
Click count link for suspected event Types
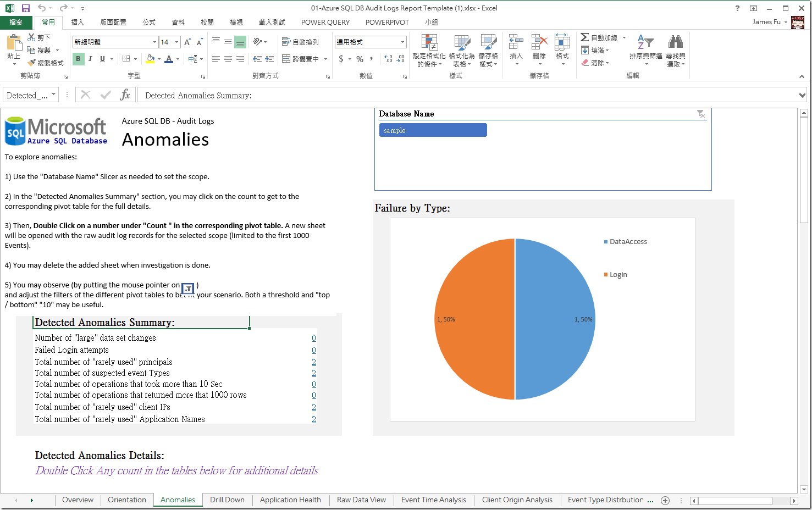point(314,373)
